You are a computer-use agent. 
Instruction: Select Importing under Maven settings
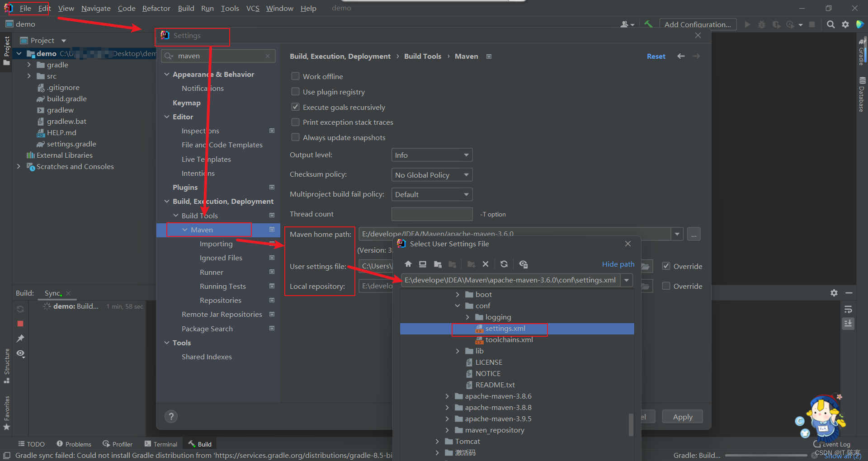[216, 244]
